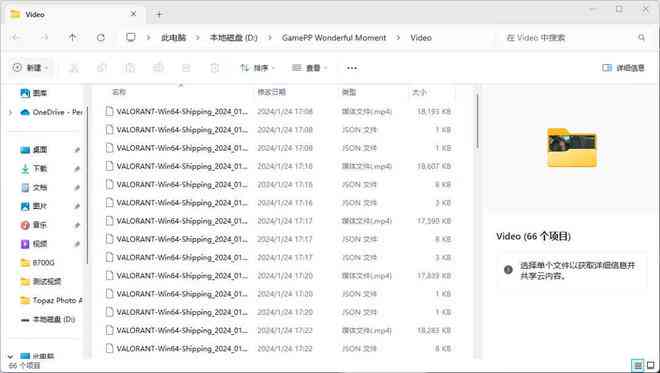
Task: Unpin 下载 via its pin icon
Action: click(77, 169)
